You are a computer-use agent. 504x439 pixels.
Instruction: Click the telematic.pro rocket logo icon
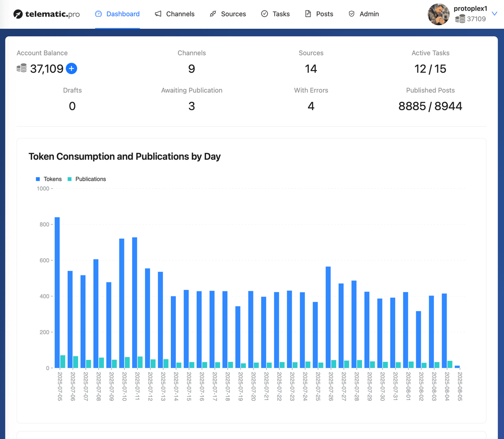[x=18, y=14]
